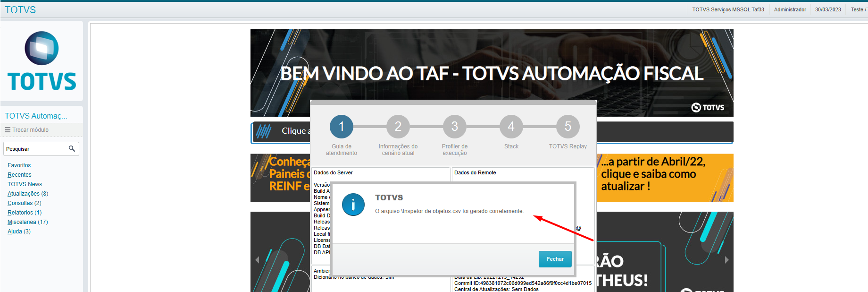Select step 5 TOTVS Replay

568,127
